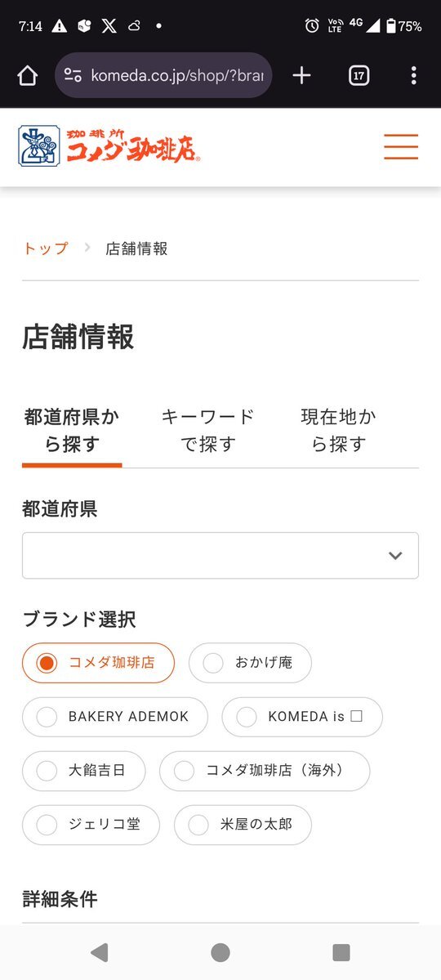The height and width of the screenshot is (980, 441).
Task: Open the tab switcher showing 17
Action: click(359, 76)
